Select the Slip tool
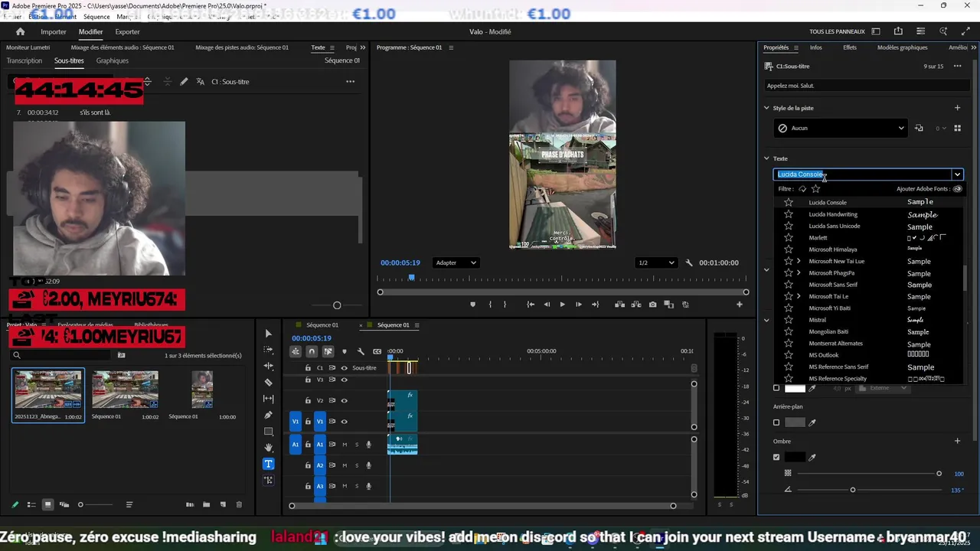Screen dimensions: 980x551 tap(268, 399)
